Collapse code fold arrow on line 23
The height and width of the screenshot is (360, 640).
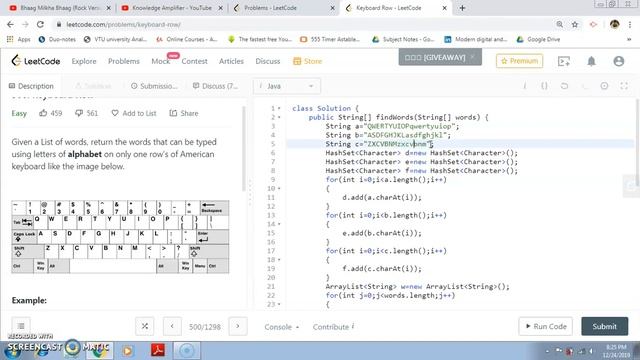click(279, 304)
